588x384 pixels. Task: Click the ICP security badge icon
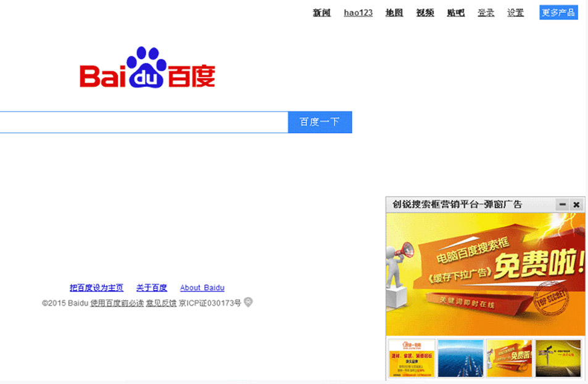tap(248, 302)
